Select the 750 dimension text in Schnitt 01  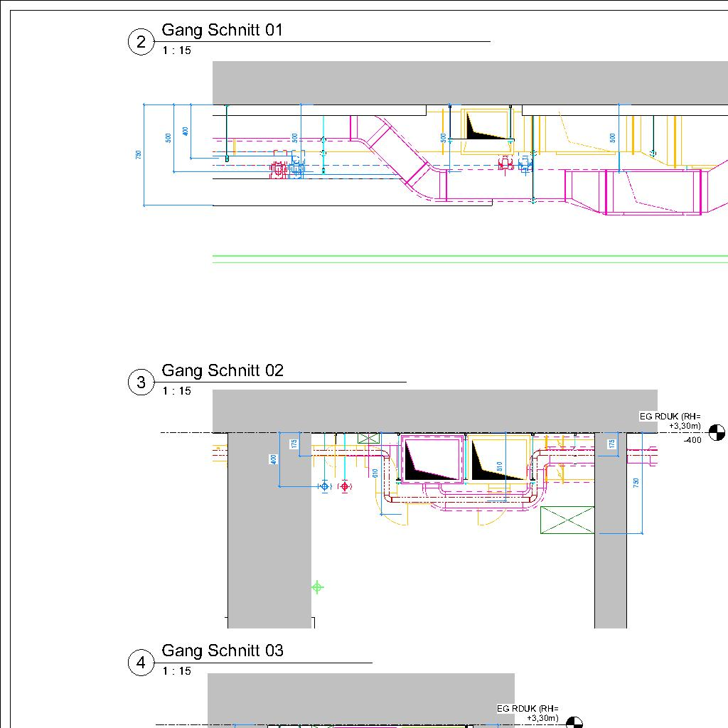(139, 155)
